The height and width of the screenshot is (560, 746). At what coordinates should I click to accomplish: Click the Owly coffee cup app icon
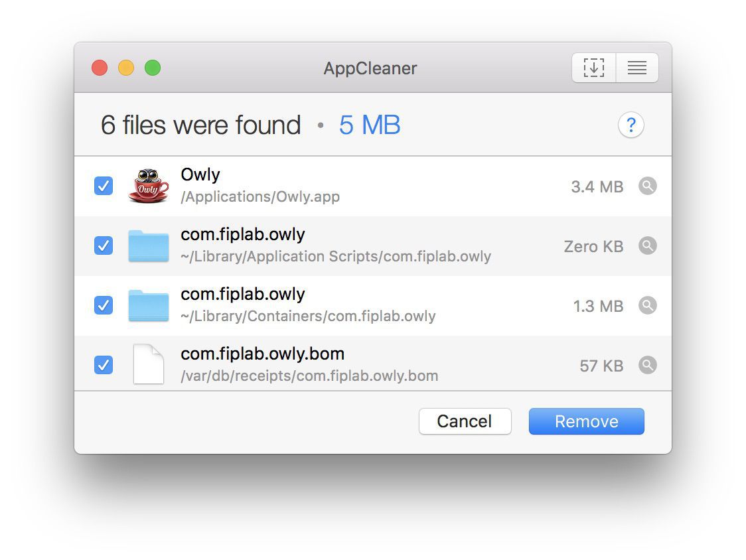pyautogui.click(x=149, y=186)
